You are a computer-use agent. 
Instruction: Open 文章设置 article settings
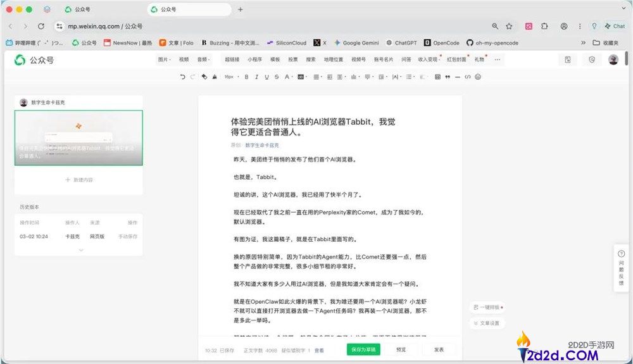tap(487, 323)
